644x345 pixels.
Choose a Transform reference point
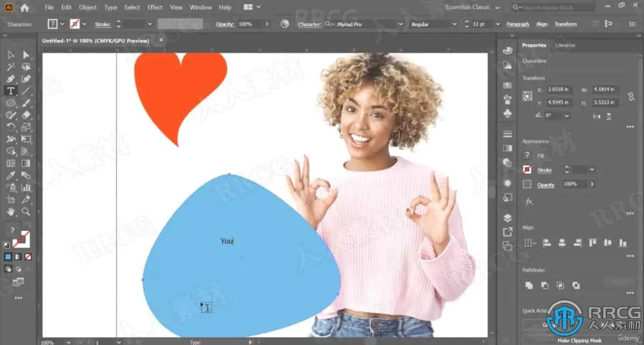[528, 96]
